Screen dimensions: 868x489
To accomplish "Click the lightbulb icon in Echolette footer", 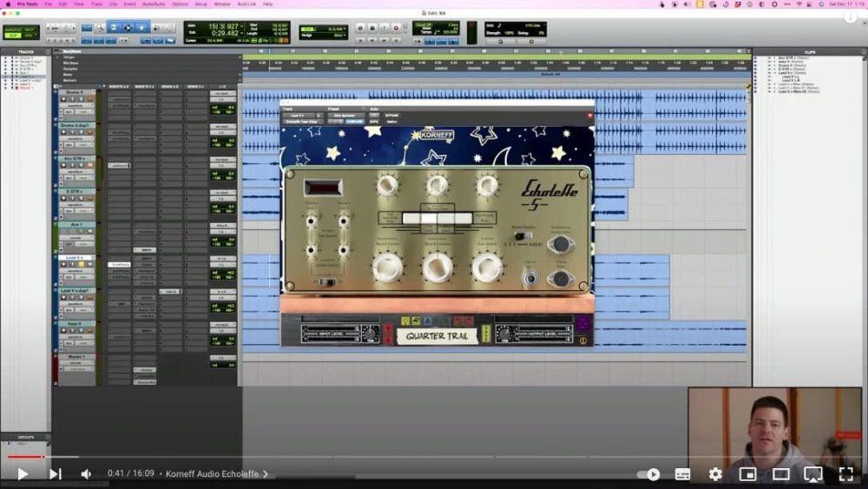I will (405, 321).
